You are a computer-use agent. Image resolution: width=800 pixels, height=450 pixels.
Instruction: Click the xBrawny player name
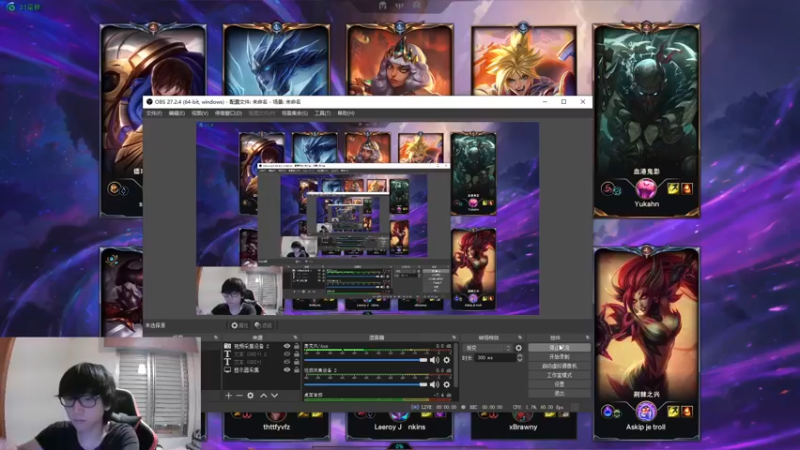click(x=523, y=427)
